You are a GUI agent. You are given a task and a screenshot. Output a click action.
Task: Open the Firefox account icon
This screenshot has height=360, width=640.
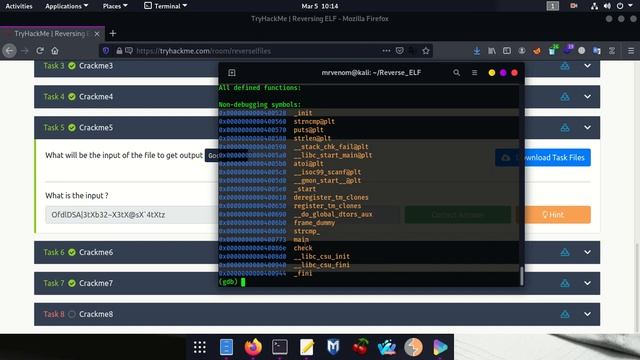(x=522, y=51)
